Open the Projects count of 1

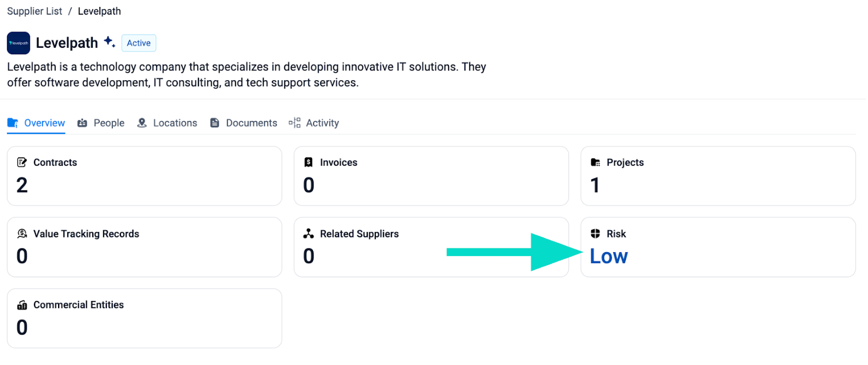[x=595, y=185]
